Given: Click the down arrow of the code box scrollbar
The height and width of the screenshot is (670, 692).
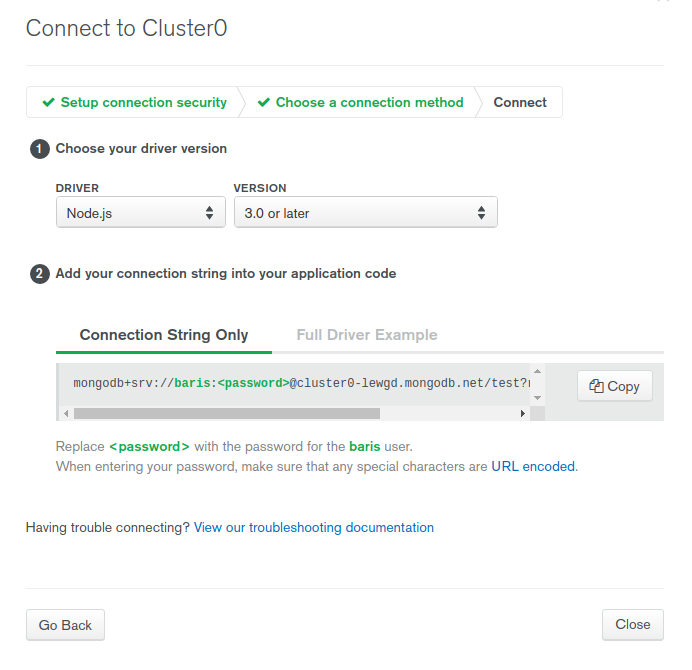Looking at the screenshot, I should pyautogui.click(x=538, y=398).
